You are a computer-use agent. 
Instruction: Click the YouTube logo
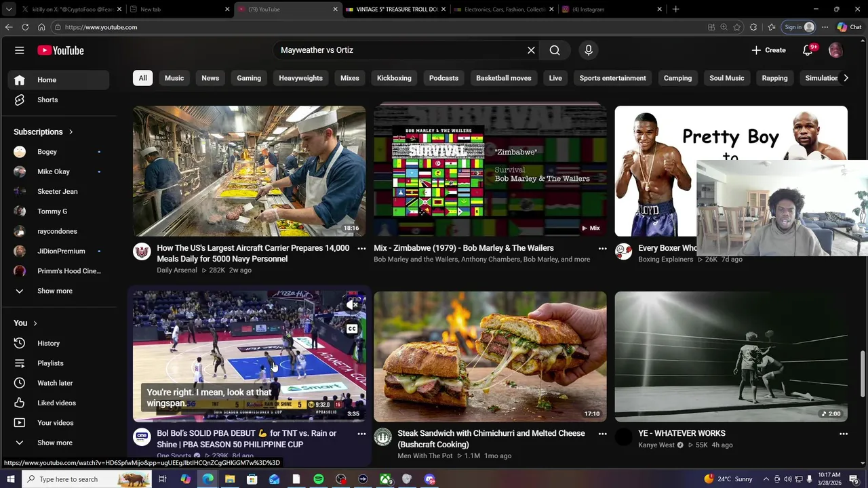click(x=60, y=50)
